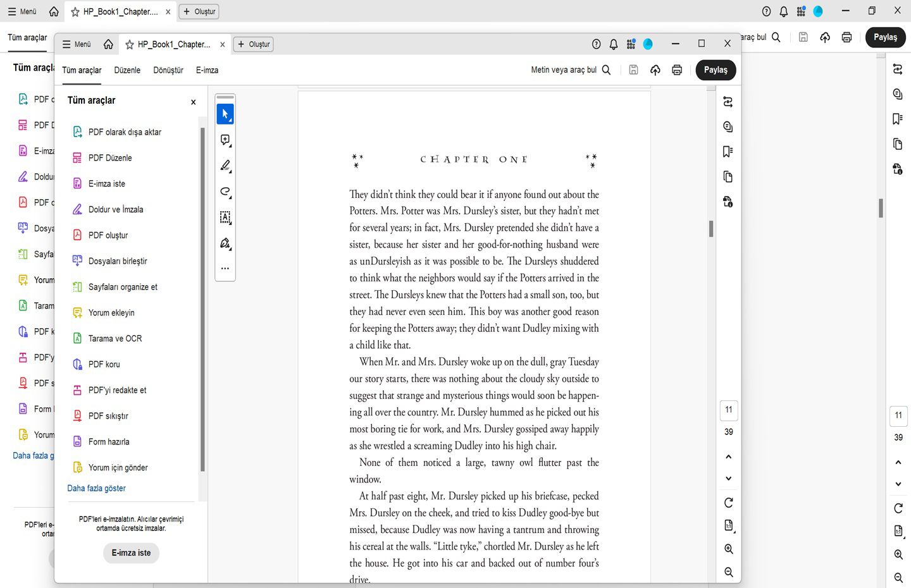Click the Paylaş button in the front window
This screenshot has height=588, width=911.
(716, 70)
